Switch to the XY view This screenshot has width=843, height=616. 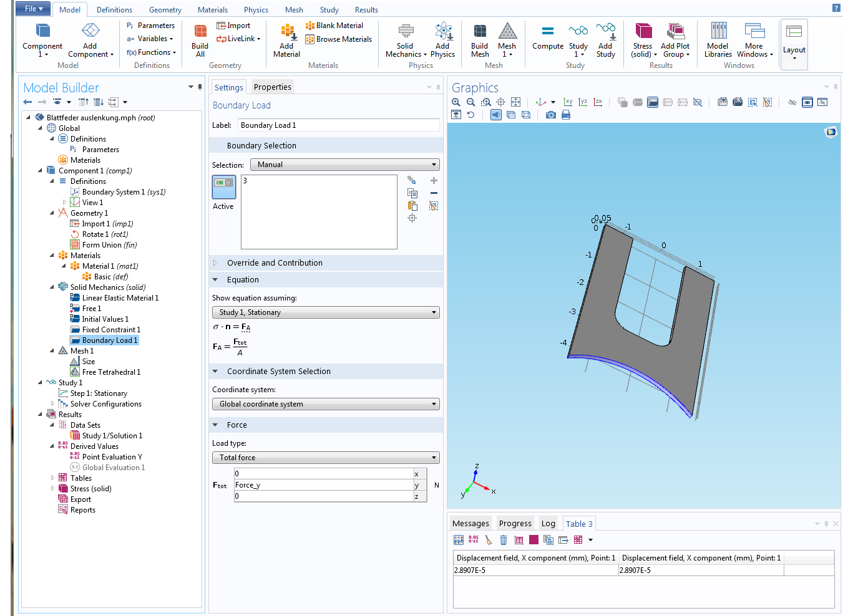tap(568, 102)
